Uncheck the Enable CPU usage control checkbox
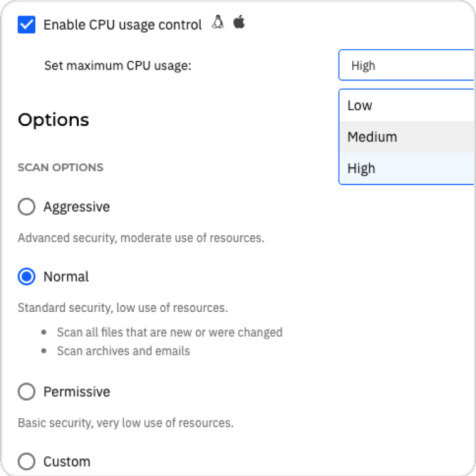The height and width of the screenshot is (476, 476). 27,25
